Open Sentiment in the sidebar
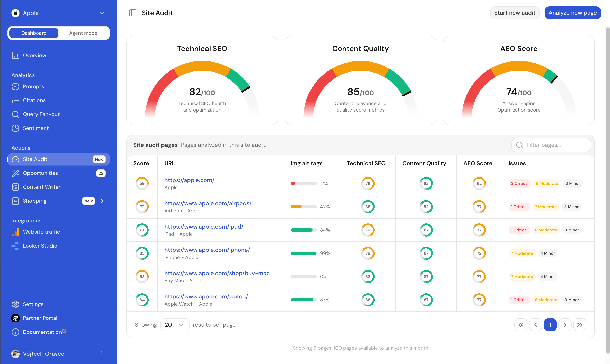Viewport: 610px width, 364px height. (58, 128)
